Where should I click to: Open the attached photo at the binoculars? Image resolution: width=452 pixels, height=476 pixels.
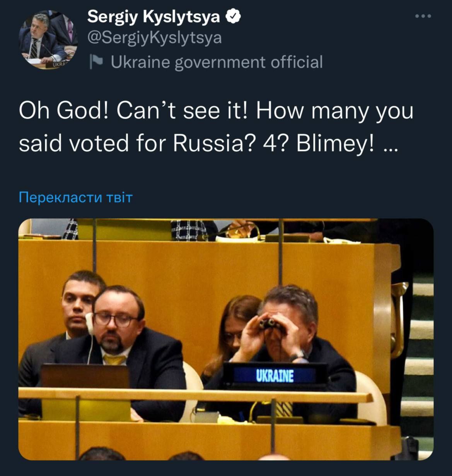point(272,324)
